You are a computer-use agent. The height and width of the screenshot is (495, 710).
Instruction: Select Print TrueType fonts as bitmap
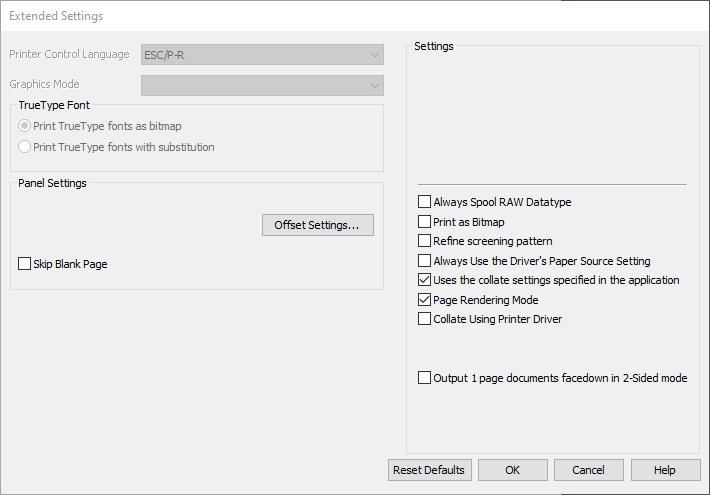pos(25,127)
